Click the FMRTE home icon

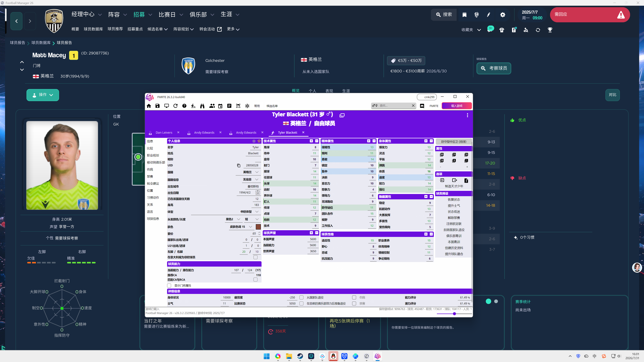(149, 106)
